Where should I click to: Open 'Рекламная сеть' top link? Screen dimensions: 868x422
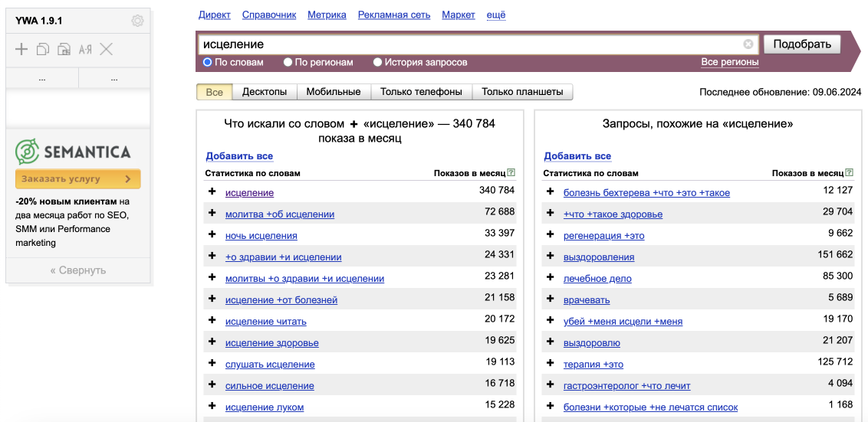[394, 15]
